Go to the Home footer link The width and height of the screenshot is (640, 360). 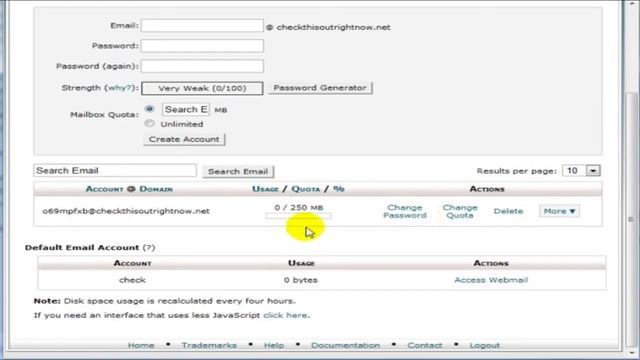pos(141,345)
